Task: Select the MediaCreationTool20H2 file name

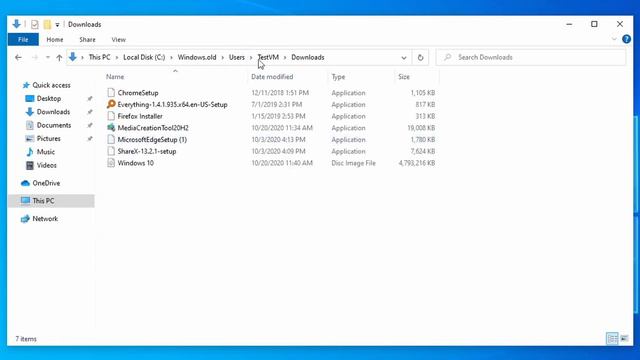Action: point(153,128)
